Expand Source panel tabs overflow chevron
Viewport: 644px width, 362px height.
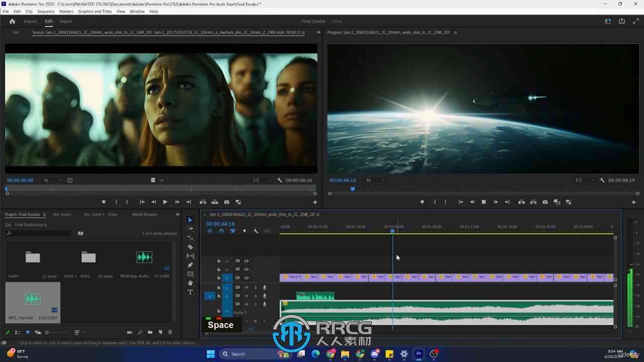(x=318, y=32)
